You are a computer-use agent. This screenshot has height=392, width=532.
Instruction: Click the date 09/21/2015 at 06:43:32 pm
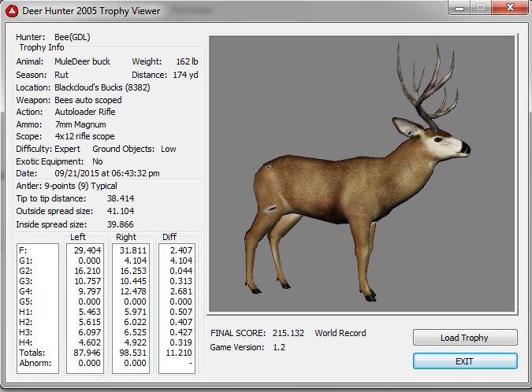107,173
